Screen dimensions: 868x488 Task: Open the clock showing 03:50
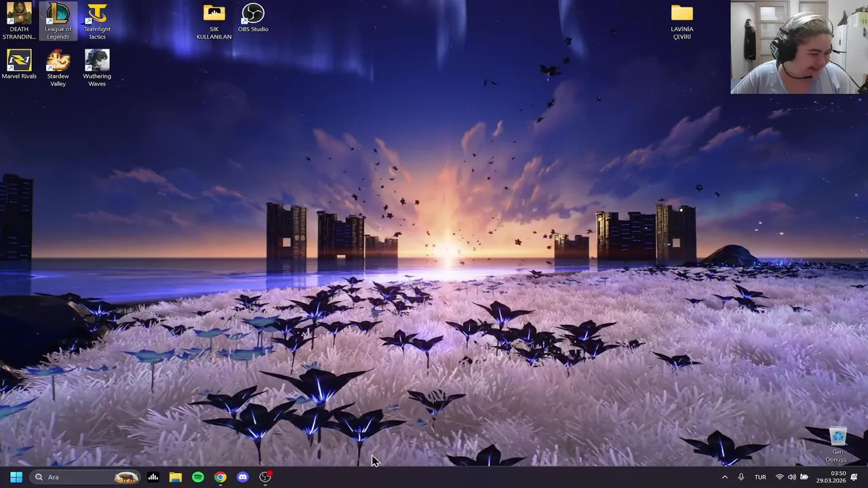831,477
